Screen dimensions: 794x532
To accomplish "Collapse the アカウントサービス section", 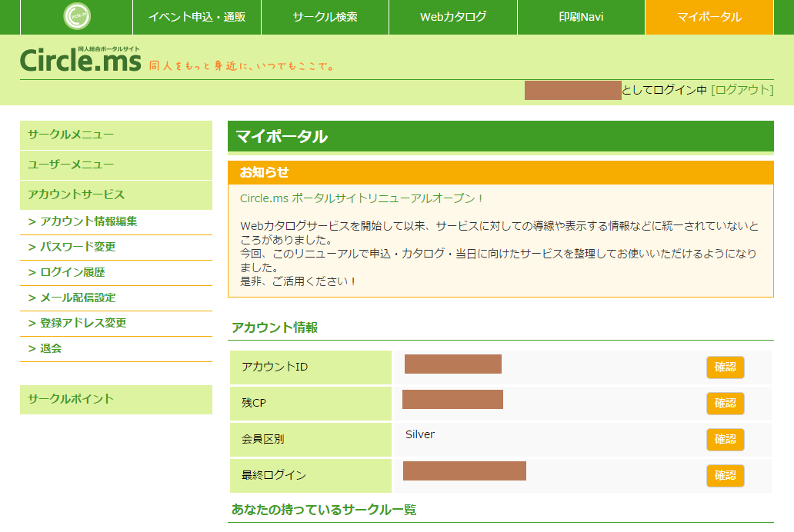I will [x=116, y=195].
